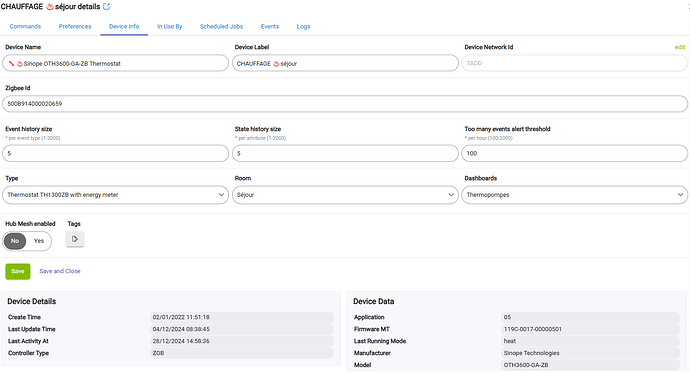Click the green Save button

click(x=18, y=271)
